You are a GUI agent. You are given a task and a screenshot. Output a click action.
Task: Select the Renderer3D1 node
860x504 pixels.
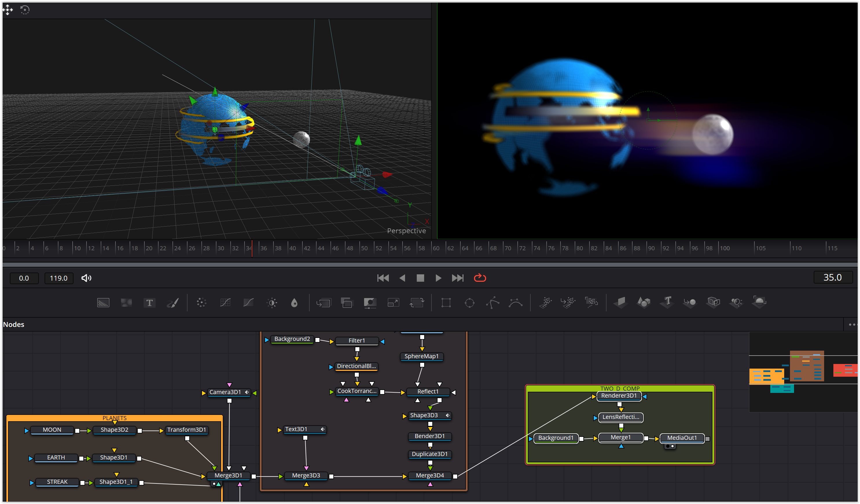pyautogui.click(x=619, y=396)
